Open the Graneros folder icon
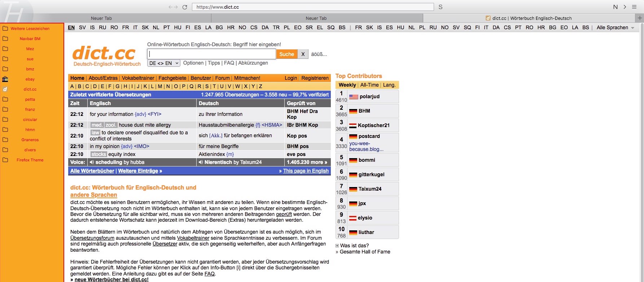The height and width of the screenshot is (282, 644). coord(5,140)
